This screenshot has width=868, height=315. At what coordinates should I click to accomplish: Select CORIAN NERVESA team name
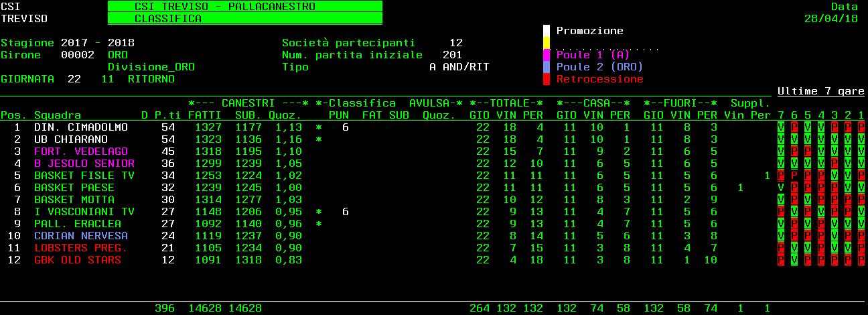(x=80, y=236)
